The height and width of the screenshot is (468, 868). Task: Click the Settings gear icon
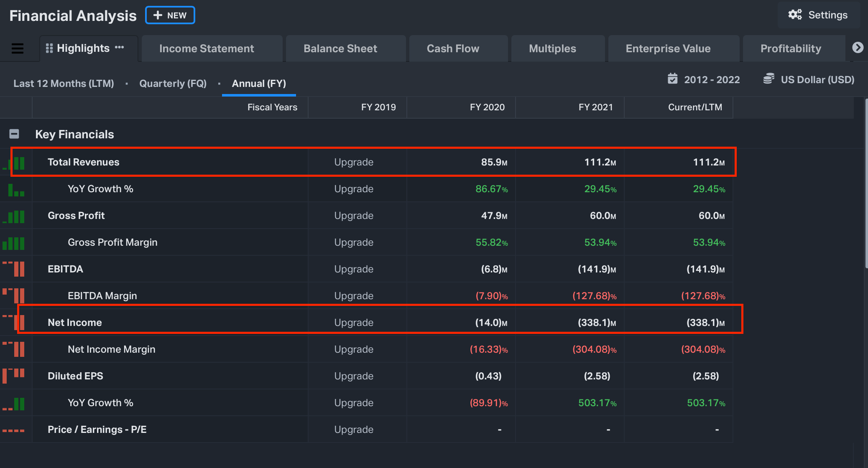click(x=795, y=15)
